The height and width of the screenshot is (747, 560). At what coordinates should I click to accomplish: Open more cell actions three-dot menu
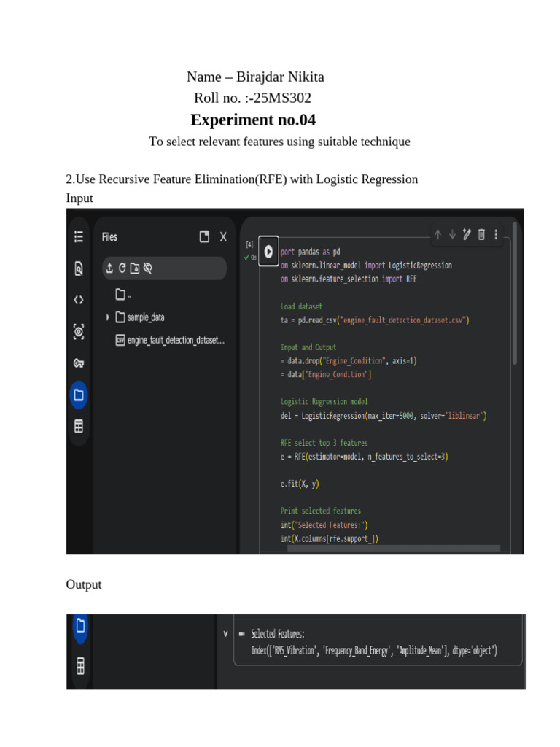[496, 234]
